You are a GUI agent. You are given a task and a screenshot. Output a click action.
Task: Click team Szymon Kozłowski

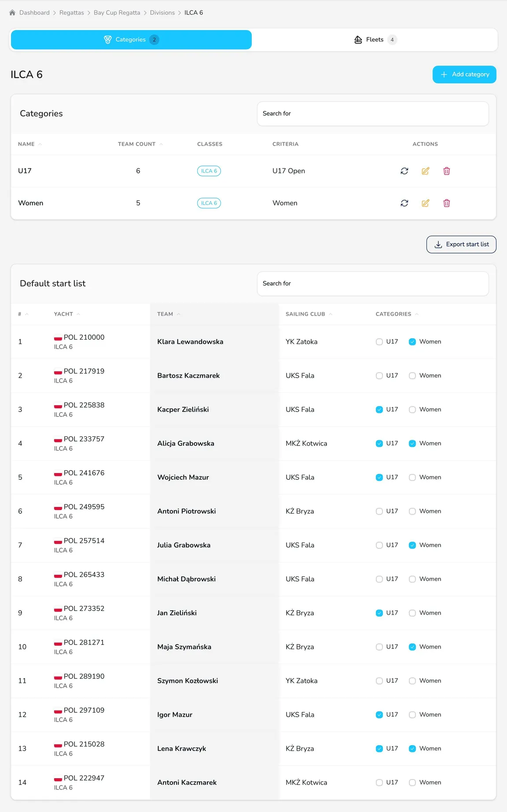[187, 681]
